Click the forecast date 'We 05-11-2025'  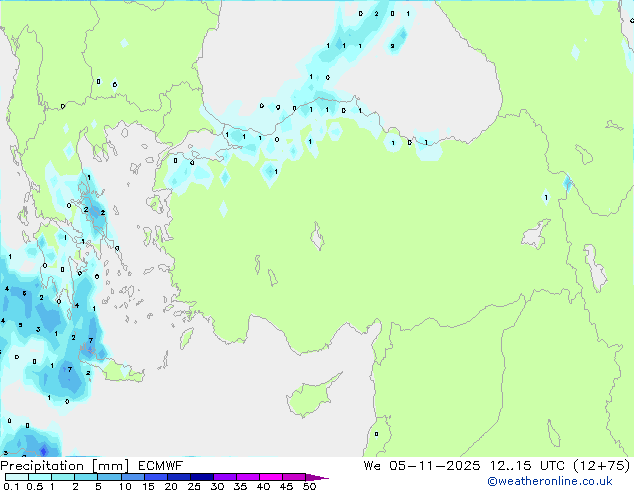422,466
